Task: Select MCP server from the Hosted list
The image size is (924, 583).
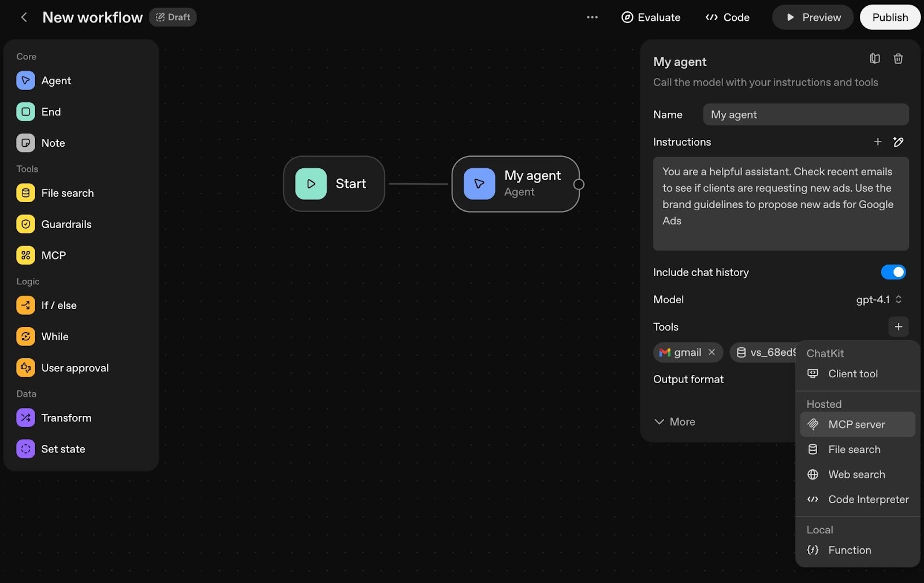Action: pyautogui.click(x=856, y=424)
